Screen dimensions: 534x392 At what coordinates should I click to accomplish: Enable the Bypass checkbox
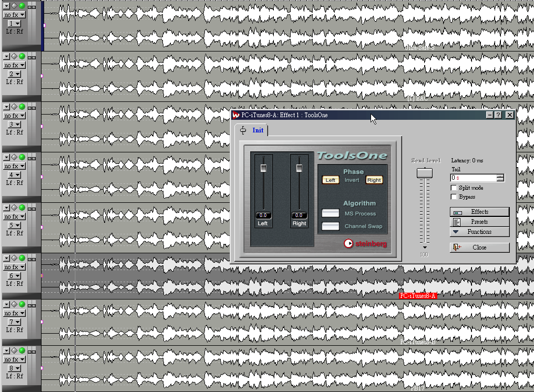pyautogui.click(x=454, y=197)
